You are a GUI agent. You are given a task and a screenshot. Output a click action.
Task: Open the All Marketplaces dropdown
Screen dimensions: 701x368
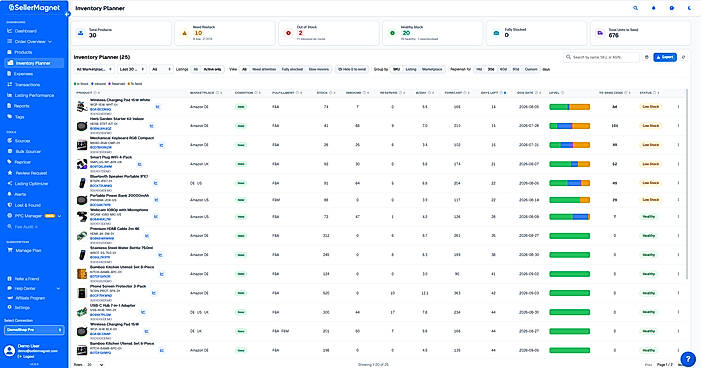(94, 69)
